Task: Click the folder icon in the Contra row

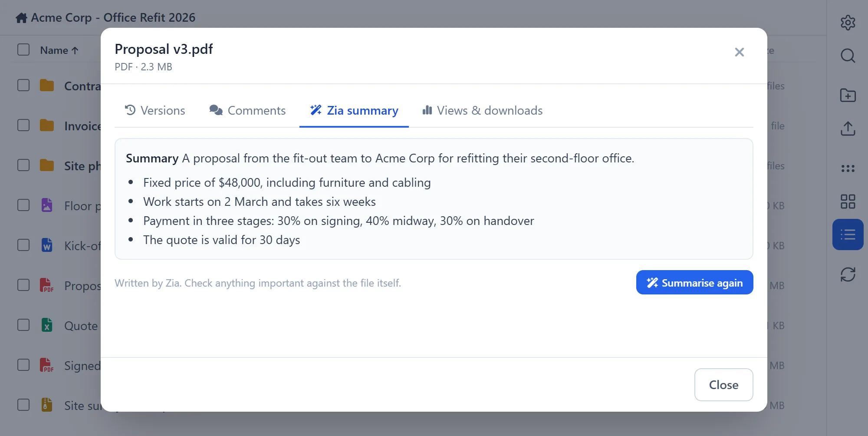Action: [47, 86]
